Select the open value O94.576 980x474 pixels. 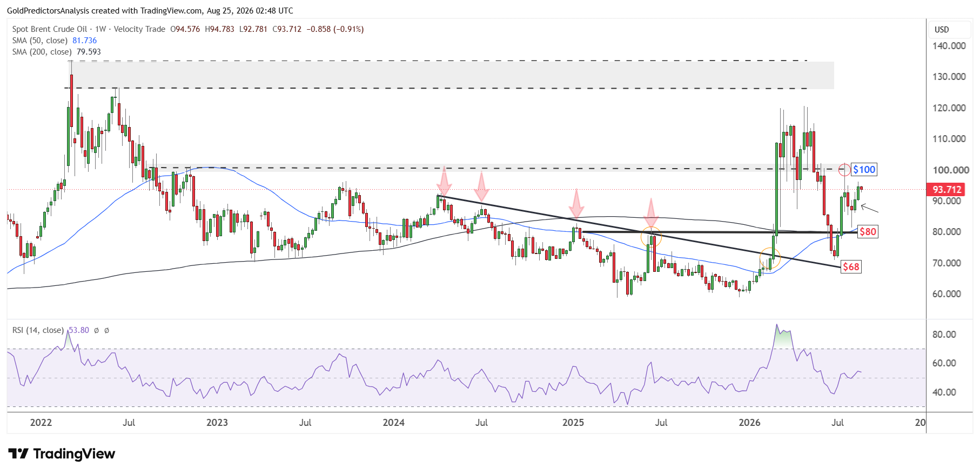pos(185,29)
